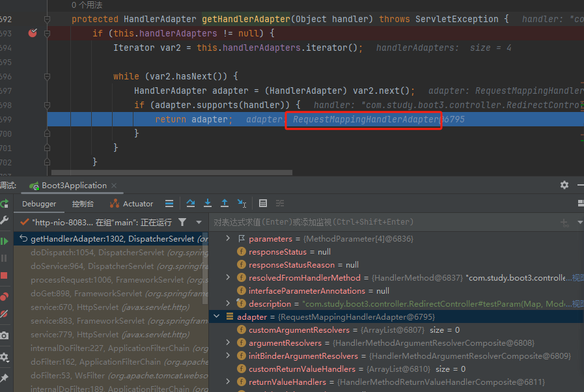
Task: Click the Pause Program icon
Action: click(x=5, y=259)
